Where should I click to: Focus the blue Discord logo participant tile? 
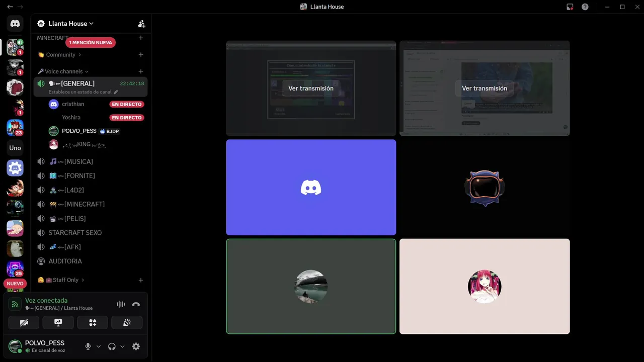(x=311, y=188)
